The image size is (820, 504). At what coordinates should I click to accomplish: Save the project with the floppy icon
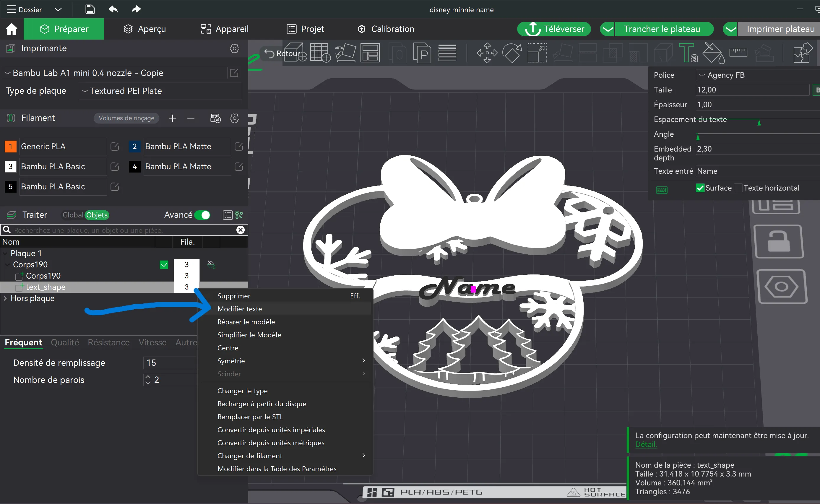pyautogui.click(x=90, y=9)
